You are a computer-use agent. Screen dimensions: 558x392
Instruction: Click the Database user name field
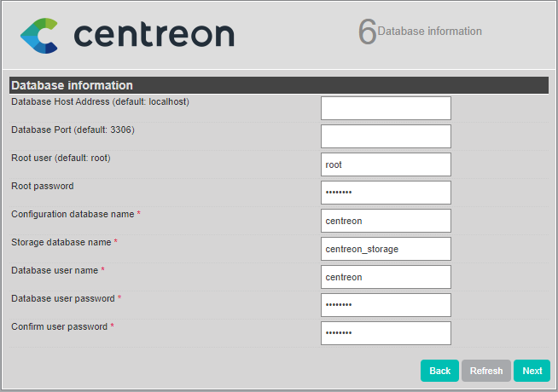(386, 277)
